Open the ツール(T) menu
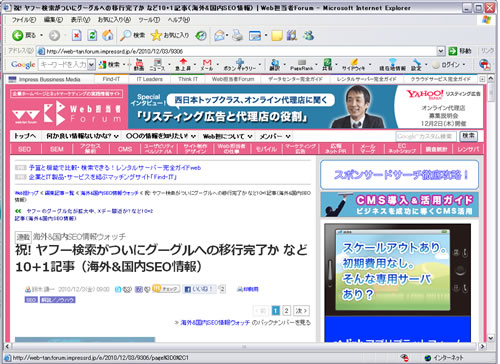This screenshot has height=364, width=500. tap(149, 20)
